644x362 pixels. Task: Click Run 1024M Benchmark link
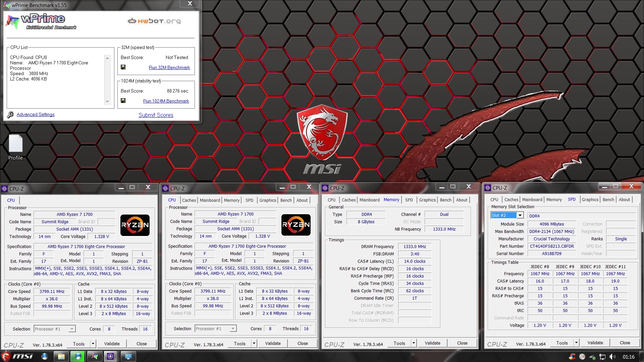166,101
